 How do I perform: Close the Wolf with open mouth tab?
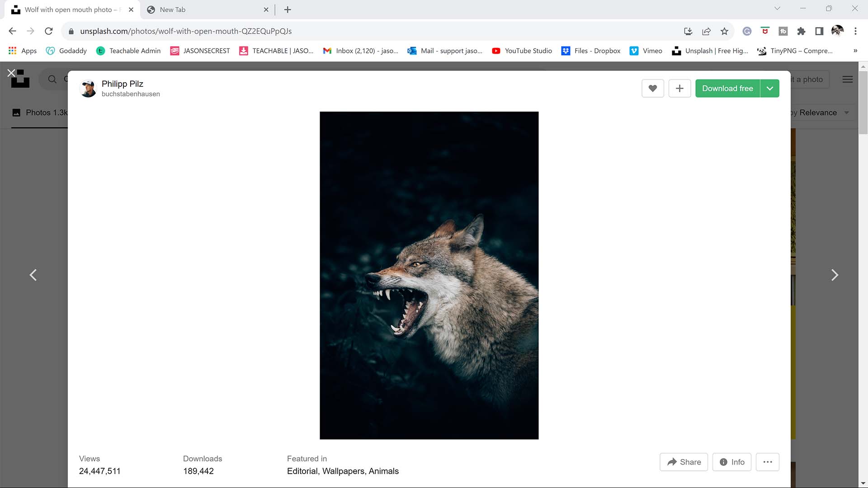131,9
